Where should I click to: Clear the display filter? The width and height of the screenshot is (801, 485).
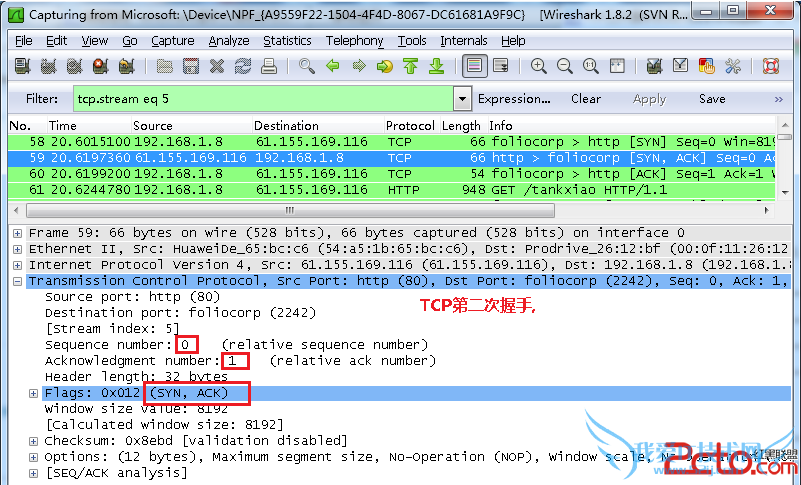585,99
